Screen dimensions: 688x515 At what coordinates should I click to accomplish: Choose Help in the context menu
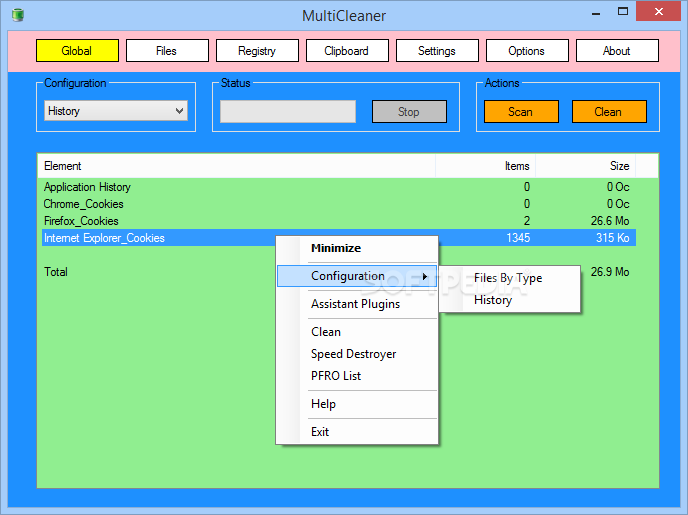point(357,404)
